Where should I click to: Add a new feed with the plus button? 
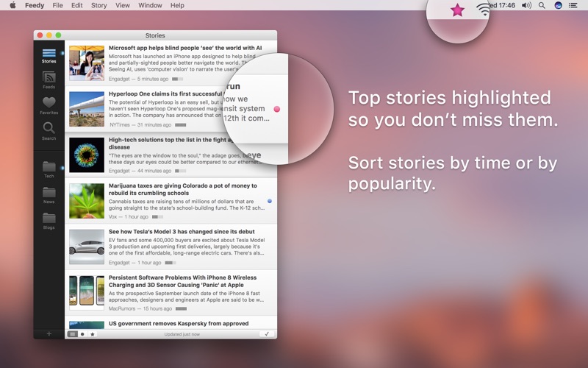(49, 334)
